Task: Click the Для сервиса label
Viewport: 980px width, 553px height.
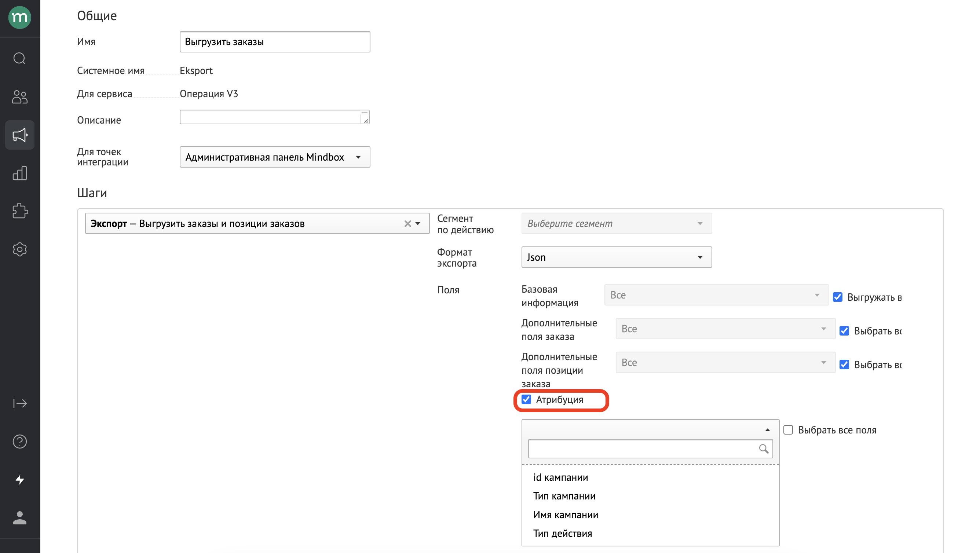Action: [x=105, y=94]
